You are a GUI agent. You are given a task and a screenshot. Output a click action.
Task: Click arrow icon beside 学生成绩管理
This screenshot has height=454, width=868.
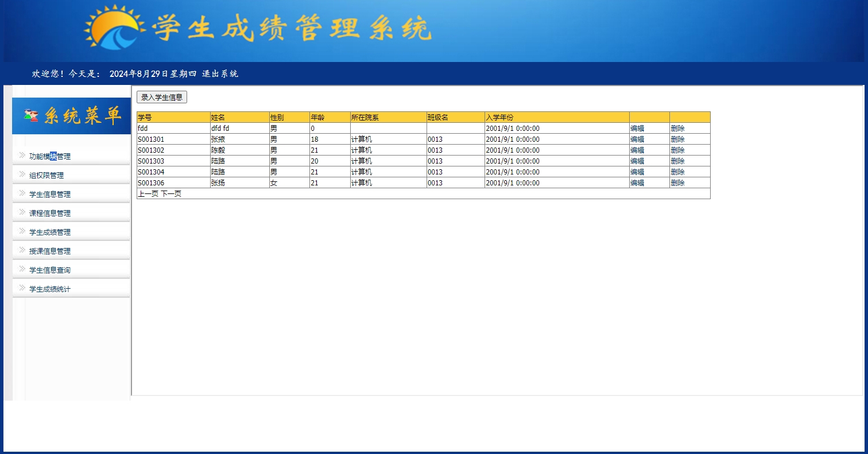tap(22, 231)
